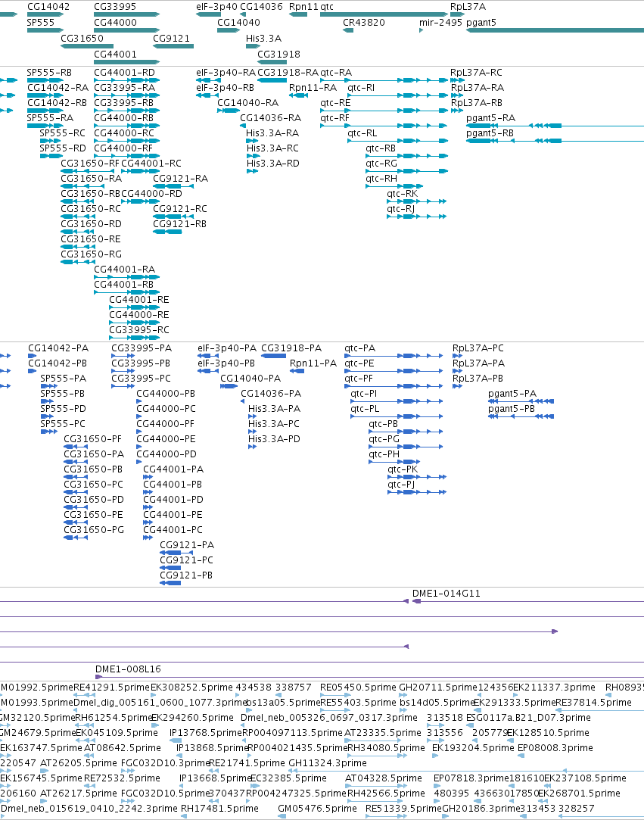Click cDNA EP08008.3prime
The height and width of the screenshot is (820, 644).
point(555,748)
